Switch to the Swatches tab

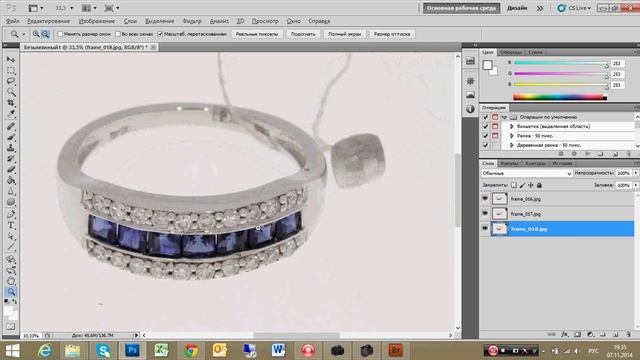coord(511,52)
